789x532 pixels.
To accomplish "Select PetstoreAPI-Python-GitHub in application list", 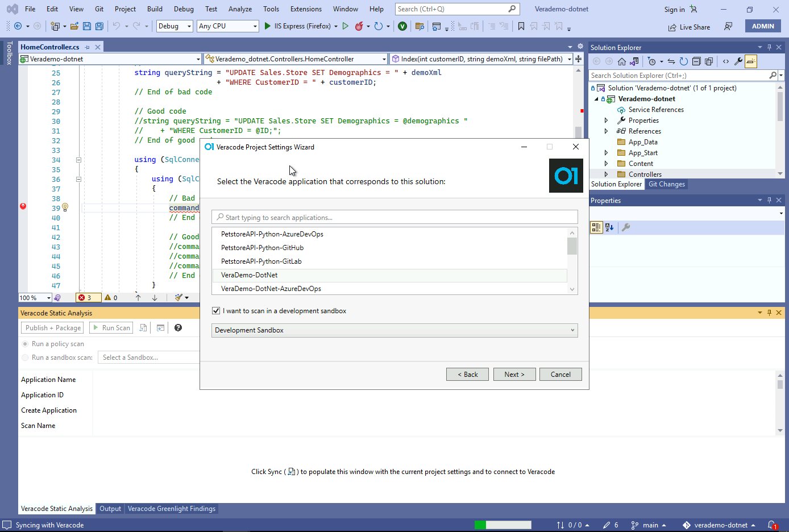I will point(389,248).
